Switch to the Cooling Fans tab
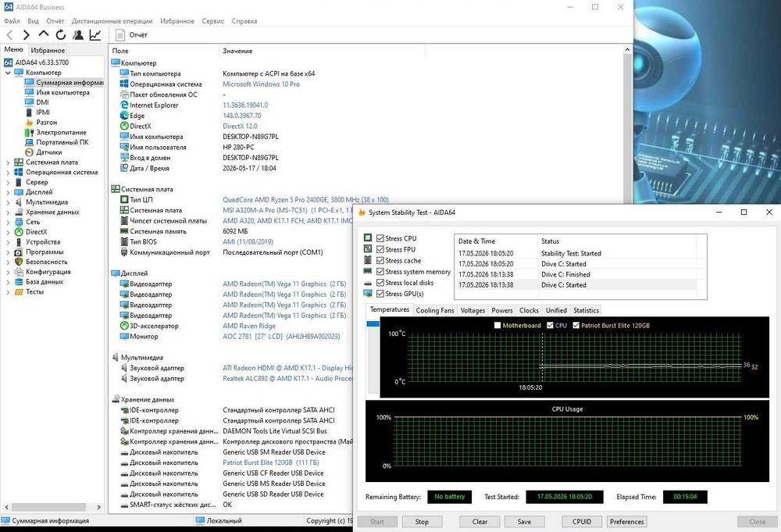 (435, 310)
